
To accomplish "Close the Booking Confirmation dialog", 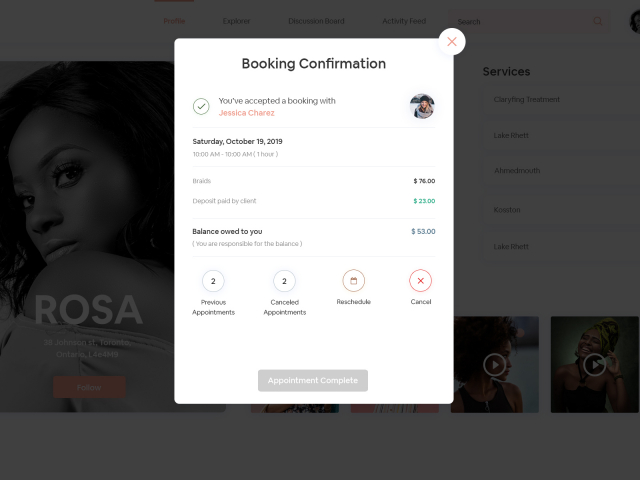I will 452,41.
